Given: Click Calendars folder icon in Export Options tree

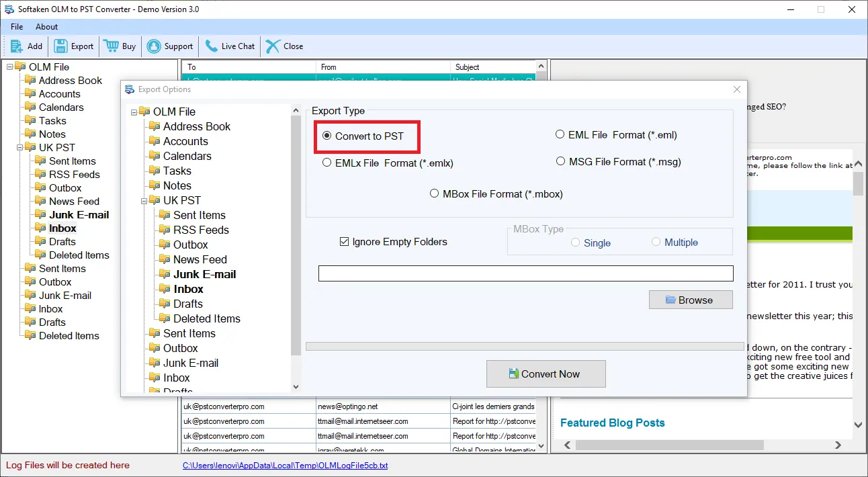Looking at the screenshot, I should pos(155,156).
